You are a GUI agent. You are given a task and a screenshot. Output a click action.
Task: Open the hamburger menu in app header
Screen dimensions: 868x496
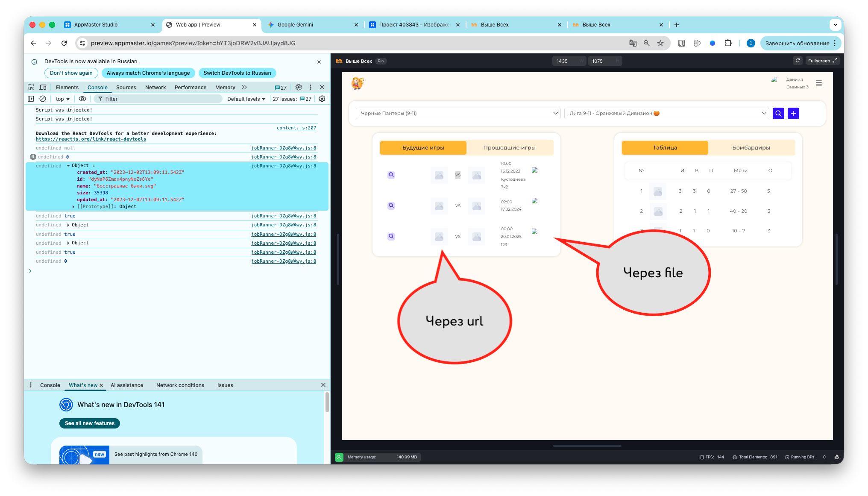pyautogui.click(x=819, y=83)
